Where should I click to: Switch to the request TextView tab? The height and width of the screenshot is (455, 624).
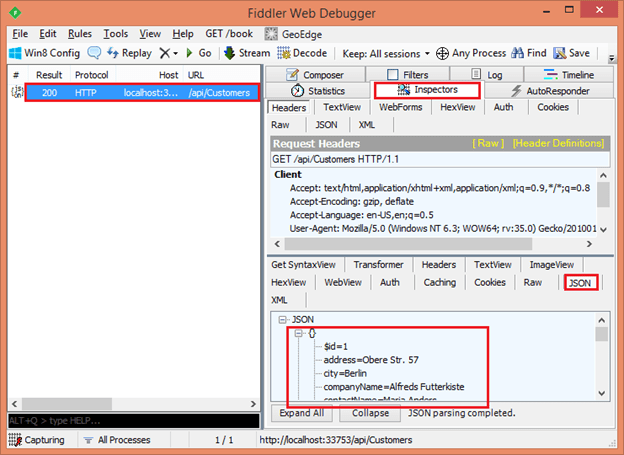tap(342, 107)
